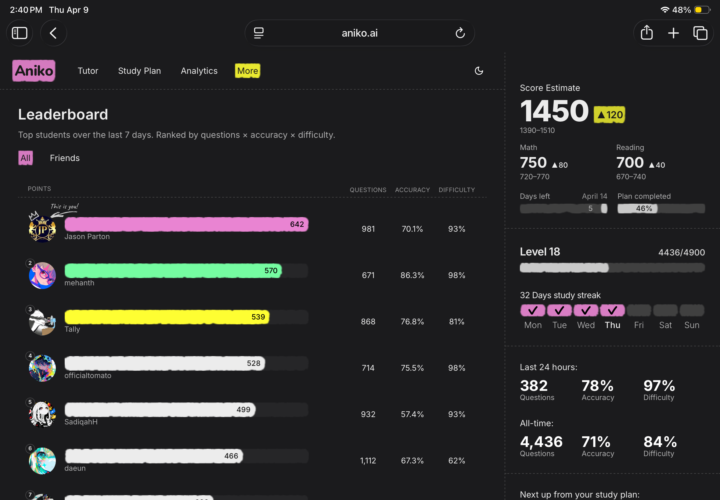Reload the aniko.ai page
The image size is (720, 500).
click(x=460, y=33)
